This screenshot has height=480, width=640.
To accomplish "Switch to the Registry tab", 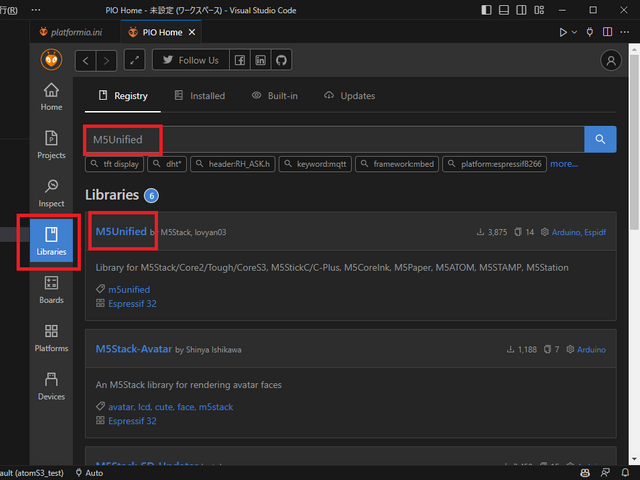I will [x=123, y=96].
